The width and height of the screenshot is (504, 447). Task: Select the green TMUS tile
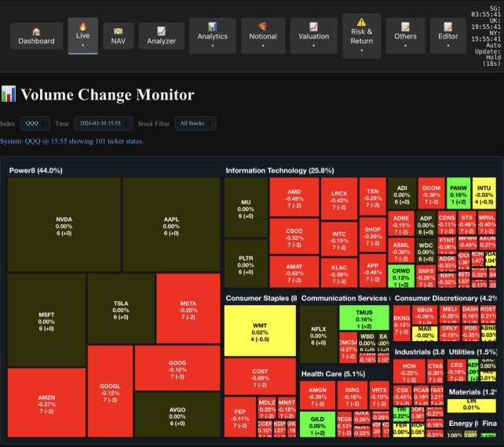click(x=364, y=318)
